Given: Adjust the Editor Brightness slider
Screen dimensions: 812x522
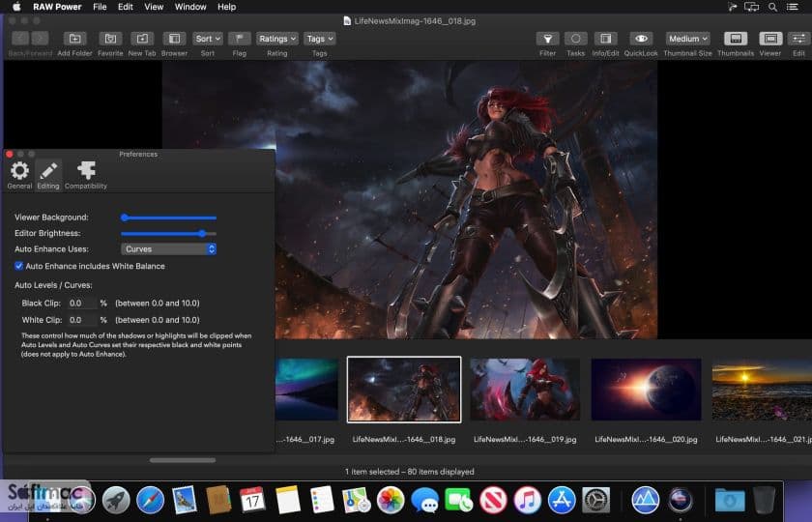Looking at the screenshot, I should pyautogui.click(x=168, y=234).
